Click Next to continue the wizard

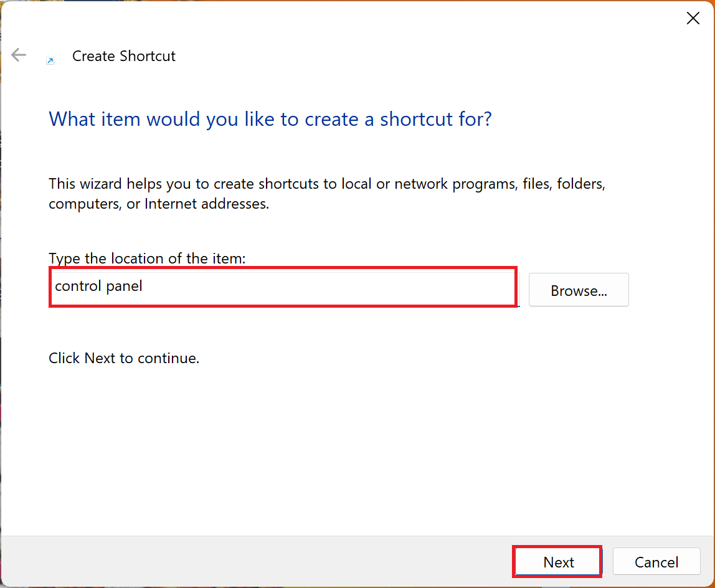(x=557, y=561)
